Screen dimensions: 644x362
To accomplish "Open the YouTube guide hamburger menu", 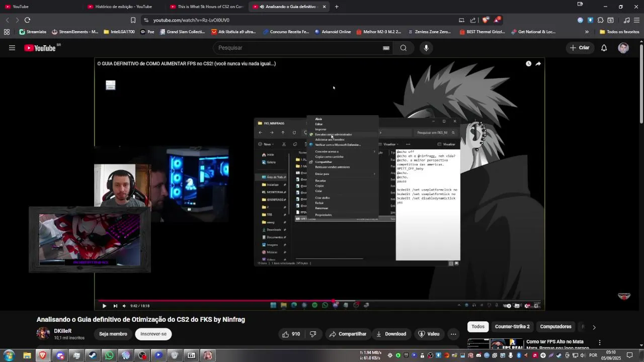I will pos(12,48).
